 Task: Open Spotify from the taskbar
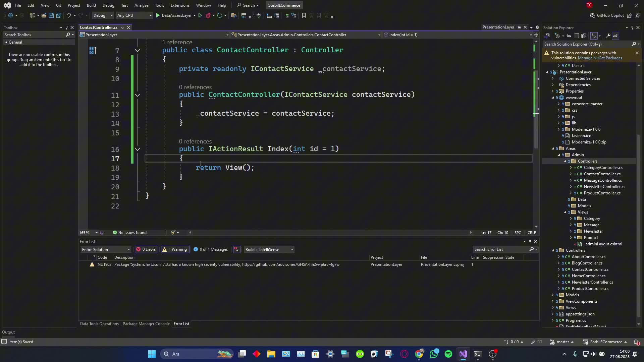coord(448,354)
